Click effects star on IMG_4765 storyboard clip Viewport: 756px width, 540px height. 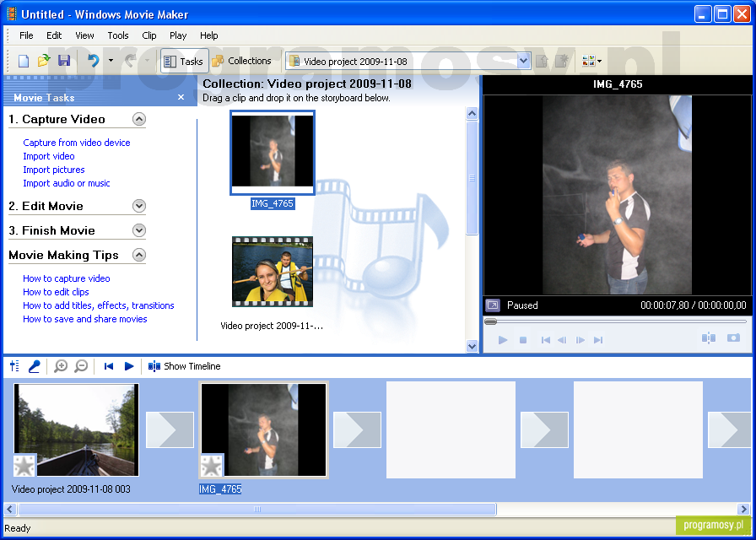coord(212,465)
